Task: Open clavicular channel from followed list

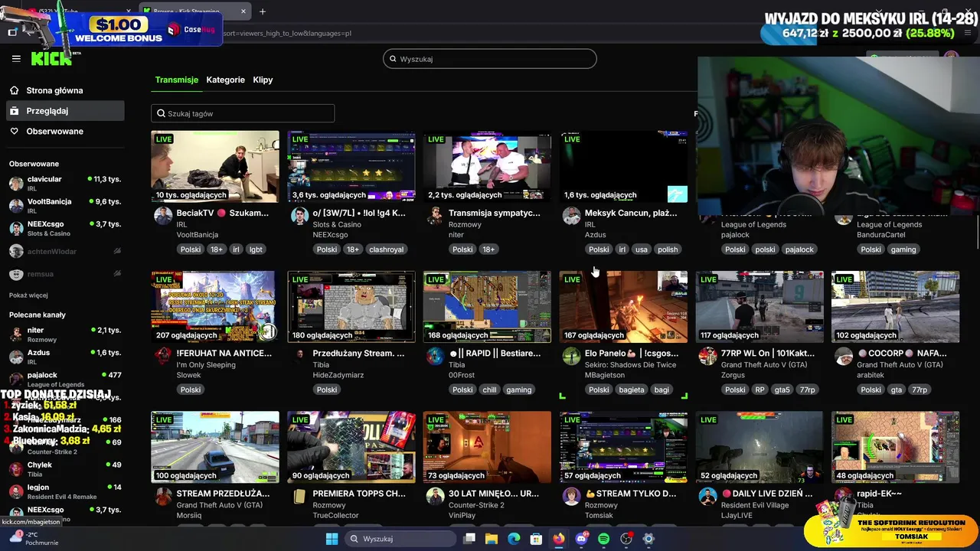Action: (65, 183)
